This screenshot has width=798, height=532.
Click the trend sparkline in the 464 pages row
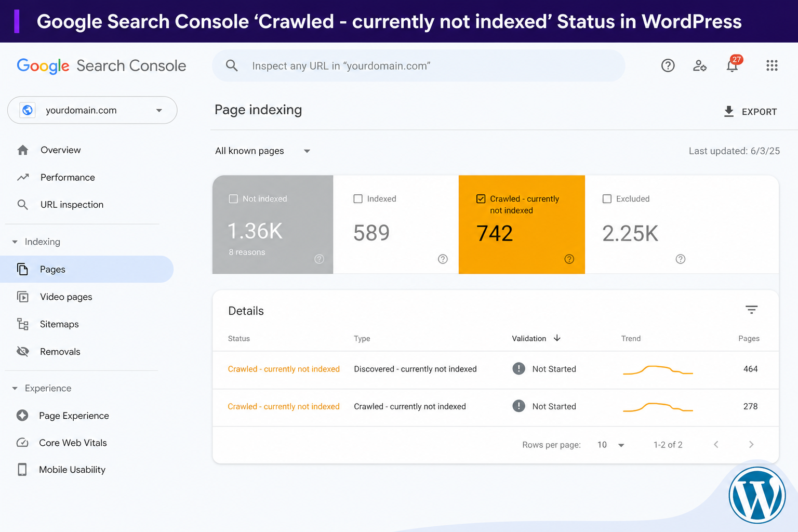(658, 370)
